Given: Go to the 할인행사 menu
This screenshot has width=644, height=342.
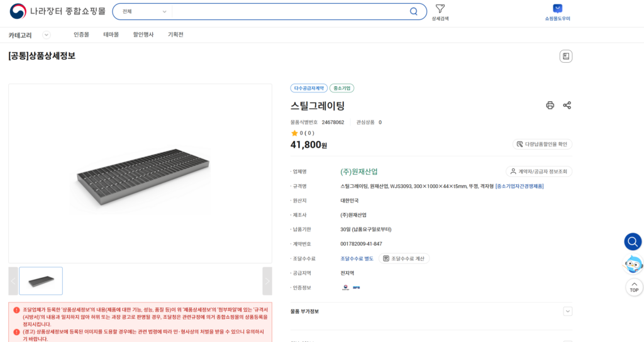Looking at the screenshot, I should click(143, 35).
